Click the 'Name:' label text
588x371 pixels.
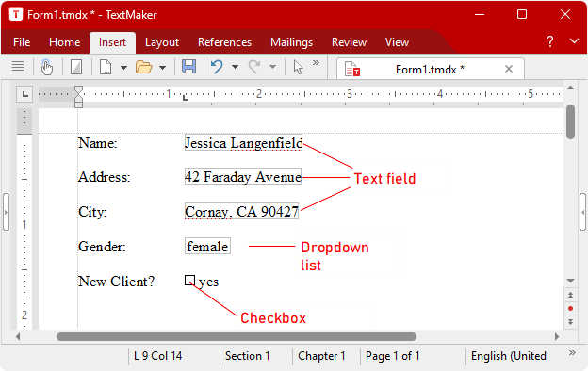coord(97,143)
